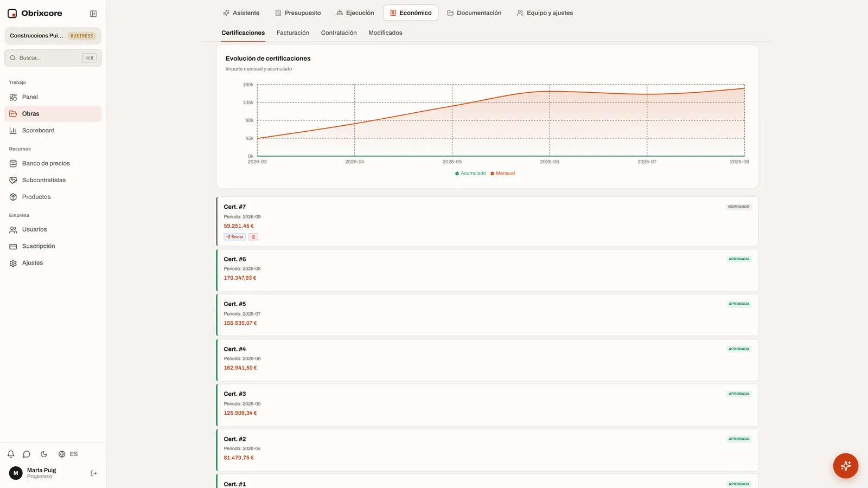This screenshot has height=488, width=868.
Task: Delete draft Cert. #7 trash icon
Action: pyautogui.click(x=253, y=237)
